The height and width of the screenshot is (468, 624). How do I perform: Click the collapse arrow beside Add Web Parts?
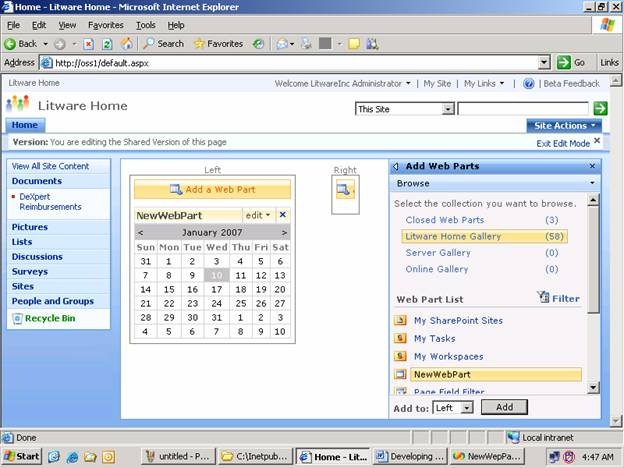[396, 166]
